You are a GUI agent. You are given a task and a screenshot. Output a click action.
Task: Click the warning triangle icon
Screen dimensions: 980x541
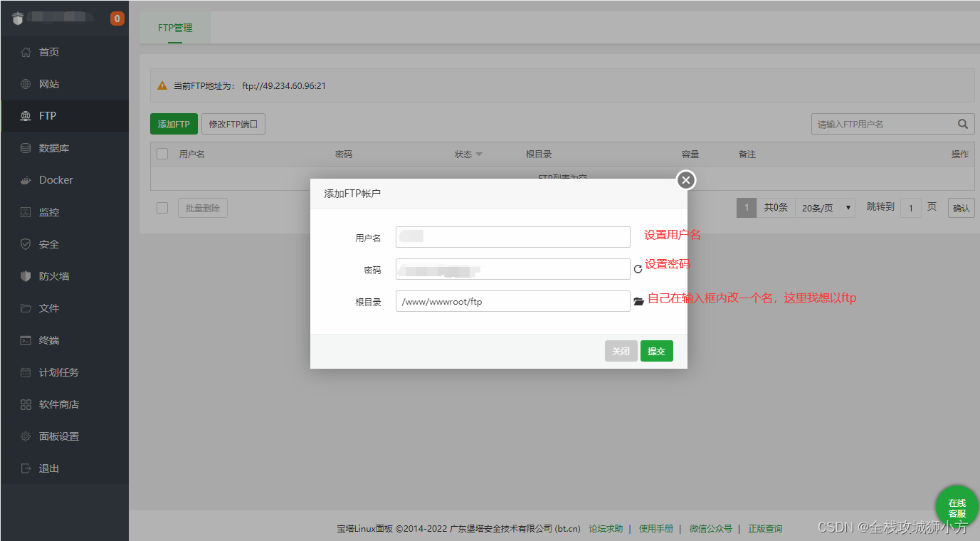(x=162, y=85)
